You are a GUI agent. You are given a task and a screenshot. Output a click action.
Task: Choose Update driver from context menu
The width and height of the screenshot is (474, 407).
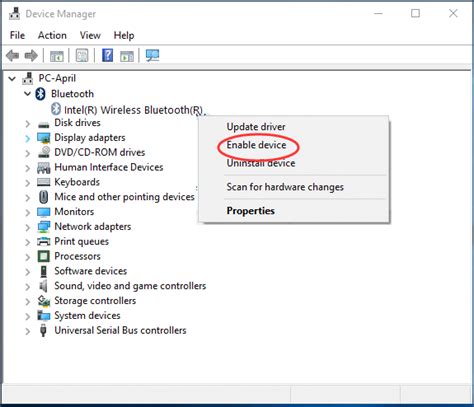[x=256, y=127]
